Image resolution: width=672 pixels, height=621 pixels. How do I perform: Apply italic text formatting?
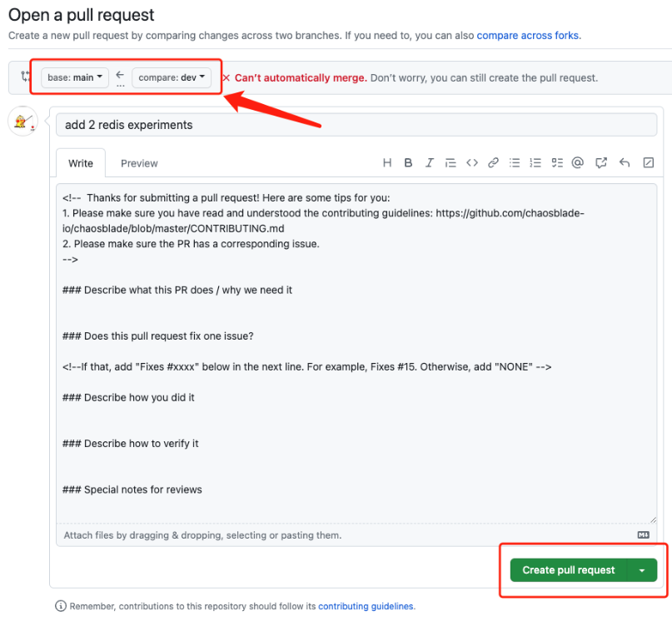pos(429,163)
